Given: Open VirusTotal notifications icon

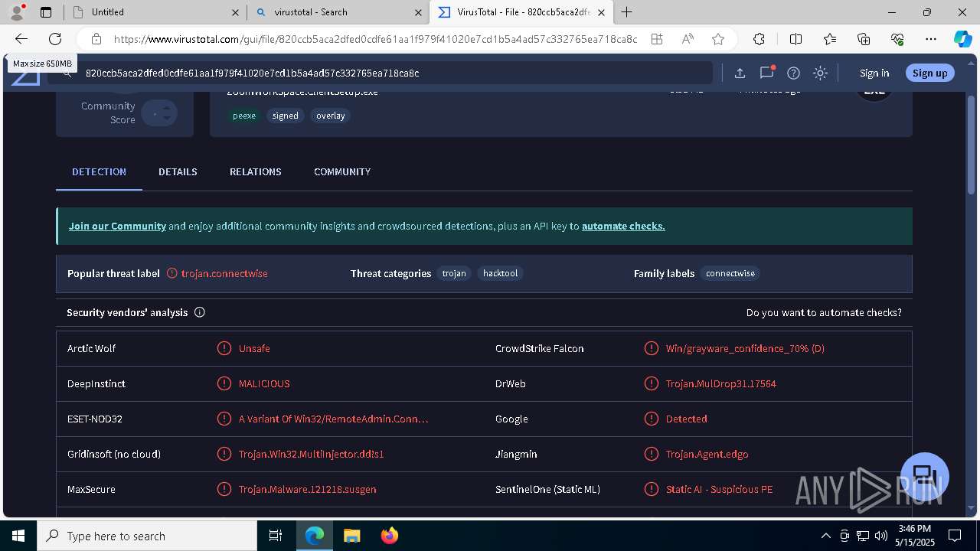Looking at the screenshot, I should coord(766,73).
